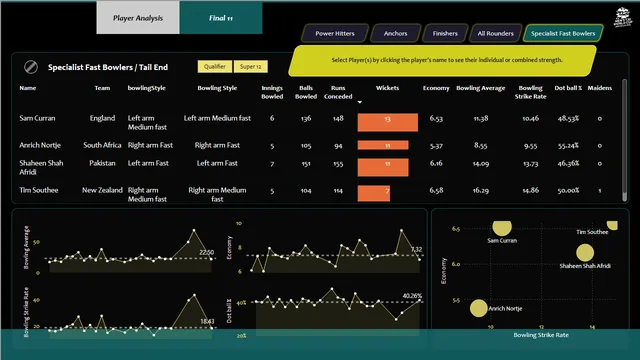Click the 22.50 bowling average label

pos(207,252)
